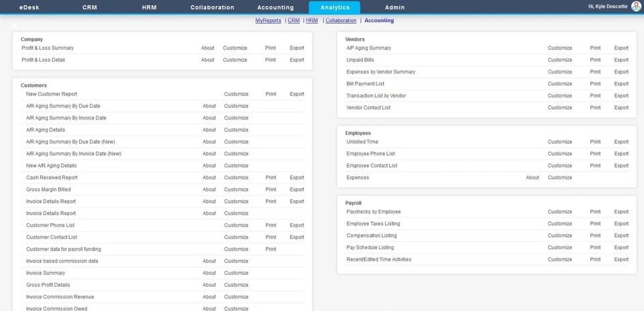Image resolution: width=644 pixels, height=311 pixels.
Task: Customize the Customer Contact List
Action: (x=236, y=237)
